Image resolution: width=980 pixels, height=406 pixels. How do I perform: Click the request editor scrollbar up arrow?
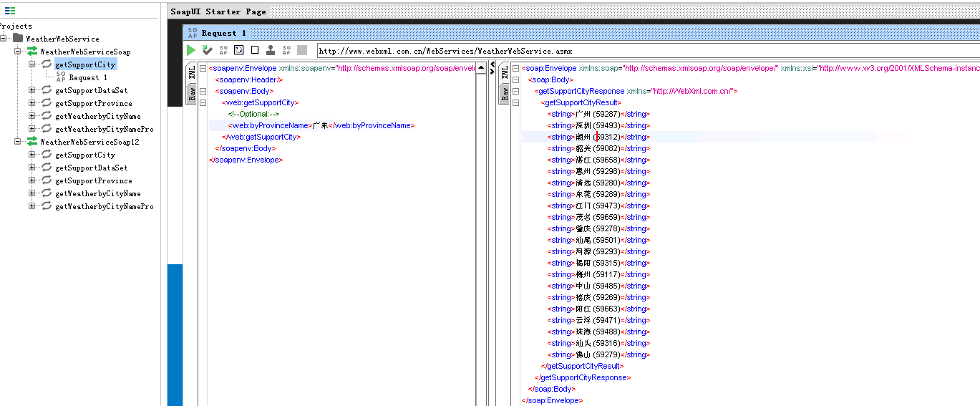coord(480,67)
